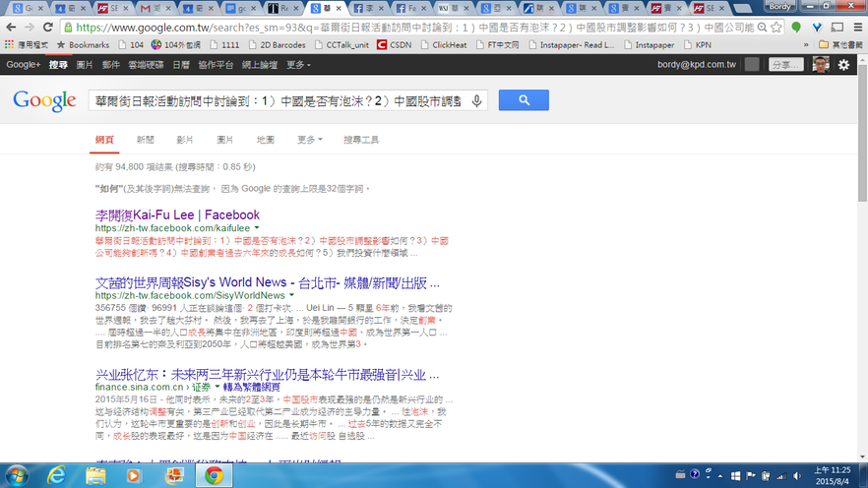The image size is (868, 488).
Task: Open the Sisy's World News result link
Action: 268,283
